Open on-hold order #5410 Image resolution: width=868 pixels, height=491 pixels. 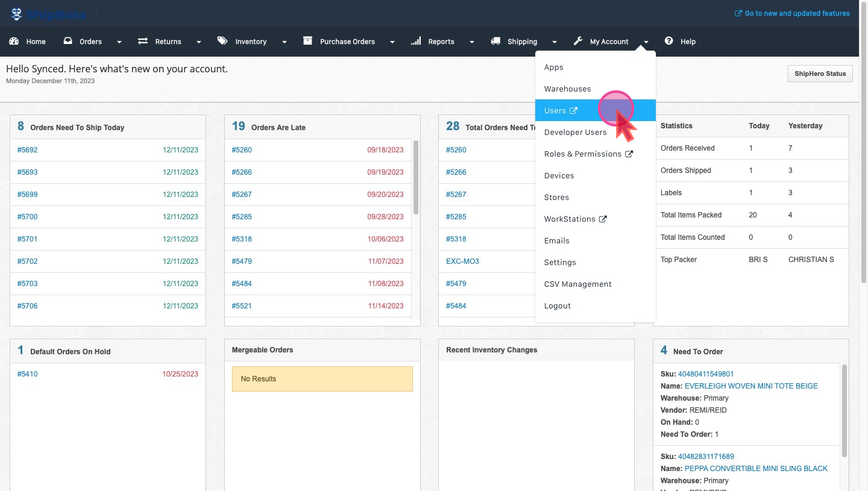coord(27,374)
